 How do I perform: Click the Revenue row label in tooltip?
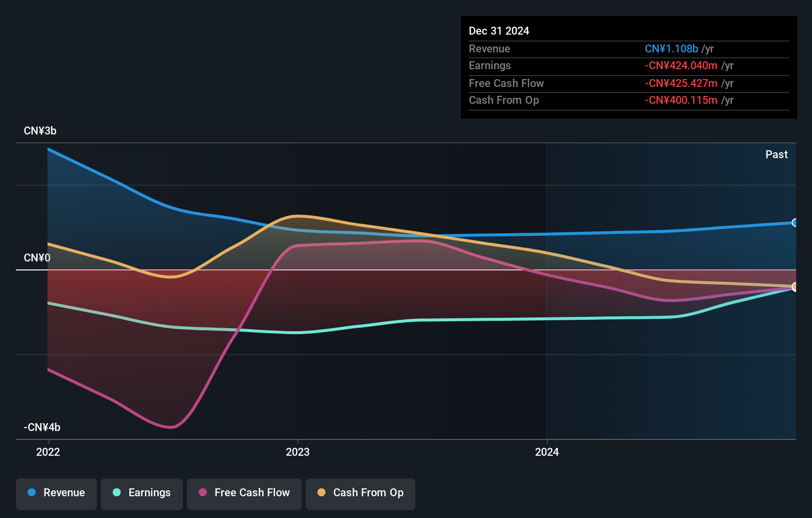pos(490,48)
